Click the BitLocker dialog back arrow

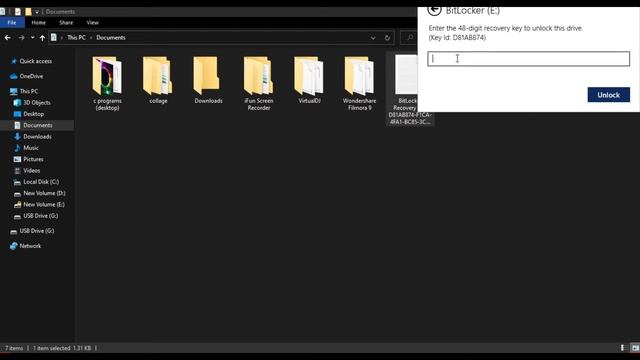(434, 10)
